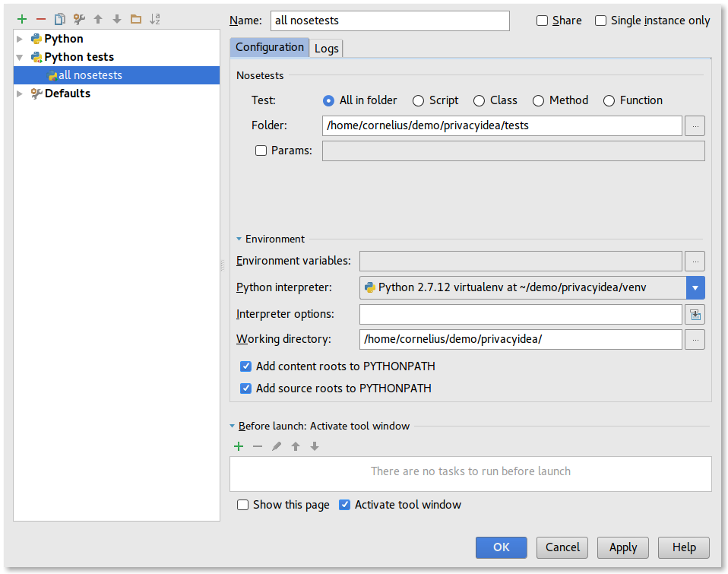728x574 pixels.
Task: Select the Function test option
Action: pyautogui.click(x=609, y=100)
